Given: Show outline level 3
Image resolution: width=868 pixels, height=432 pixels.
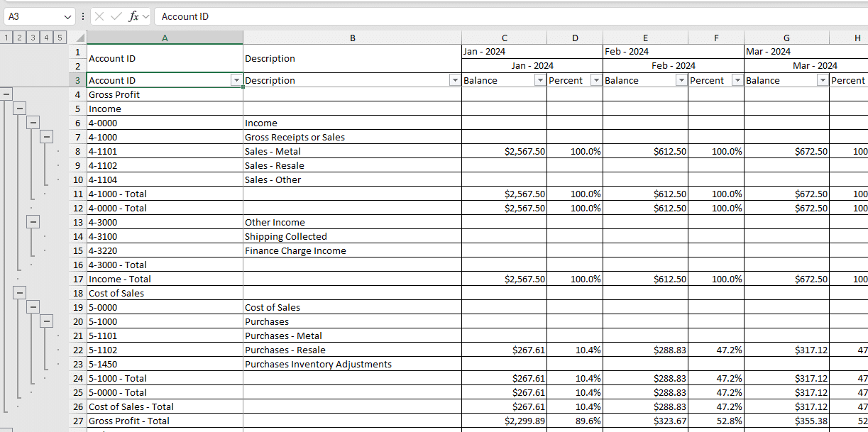Looking at the screenshot, I should click(33, 38).
